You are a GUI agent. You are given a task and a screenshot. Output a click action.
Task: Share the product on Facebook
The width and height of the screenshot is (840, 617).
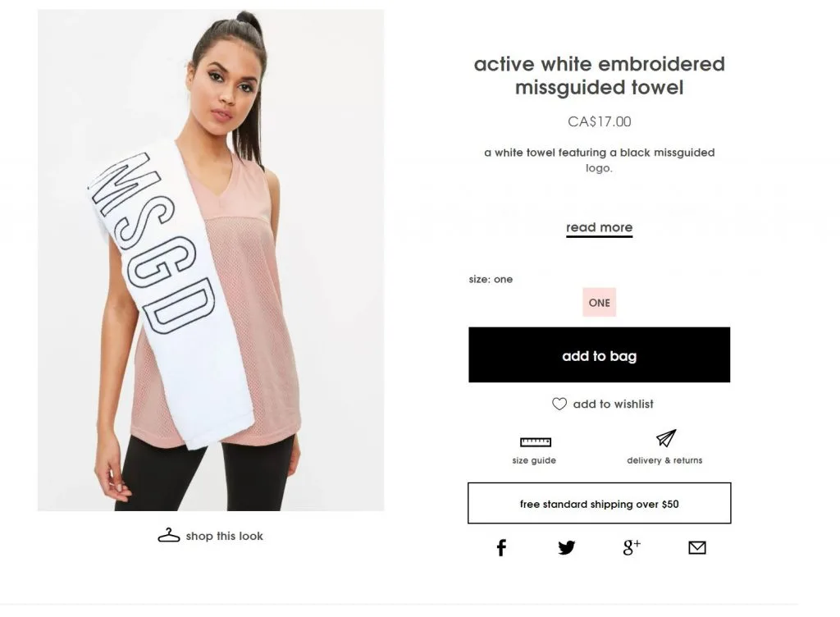coord(501,548)
